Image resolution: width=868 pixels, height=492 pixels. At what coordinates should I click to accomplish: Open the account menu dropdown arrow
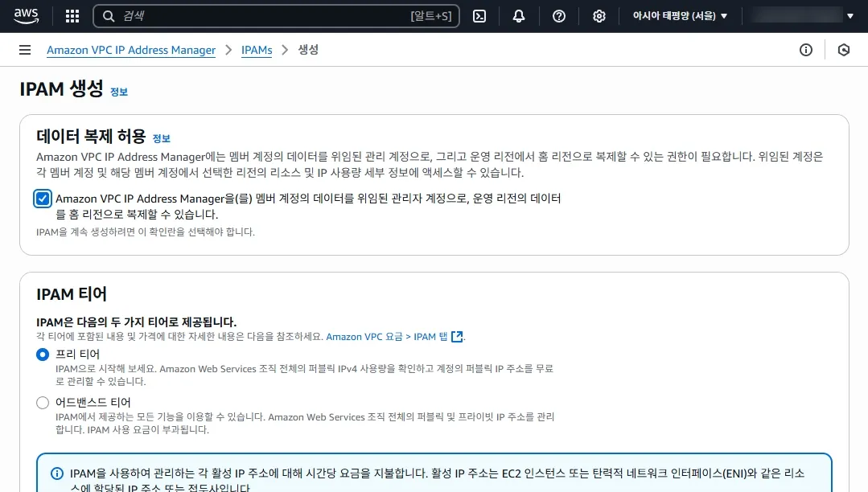(850, 16)
